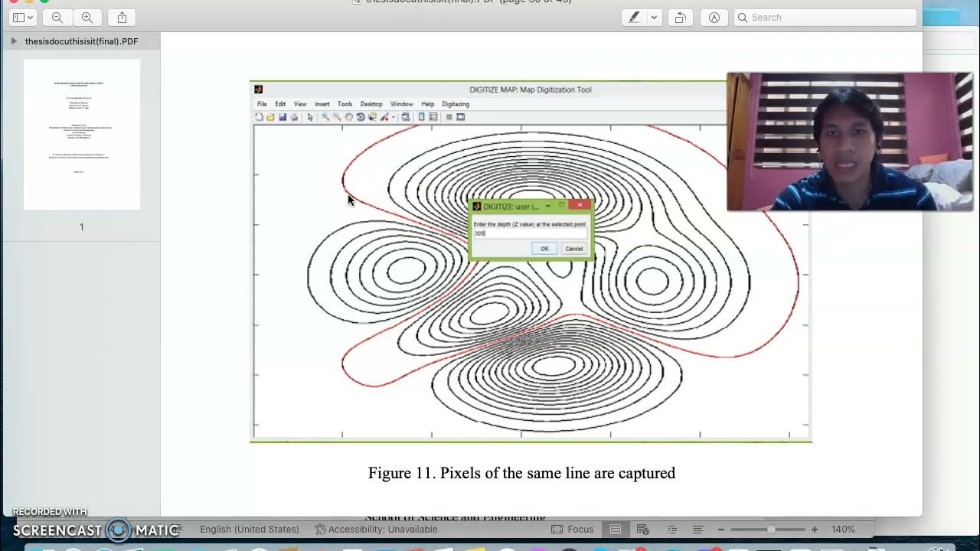This screenshot has width=980, height=551.
Task: Switch to Print Layout view in Word
Action: (616, 530)
